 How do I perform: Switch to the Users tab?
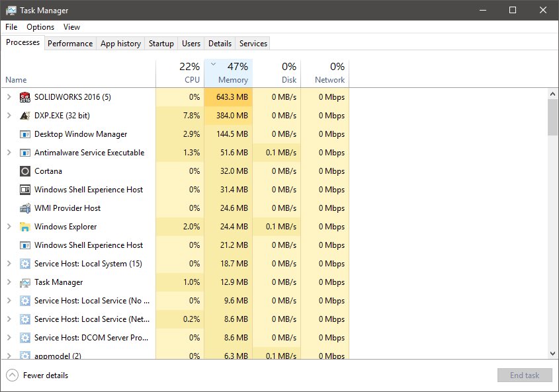[x=191, y=44]
